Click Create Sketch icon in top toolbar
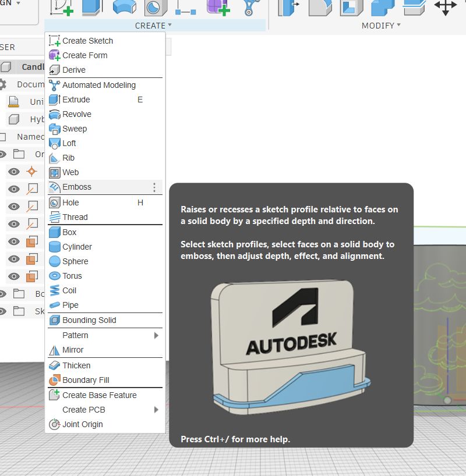 tap(62, 8)
